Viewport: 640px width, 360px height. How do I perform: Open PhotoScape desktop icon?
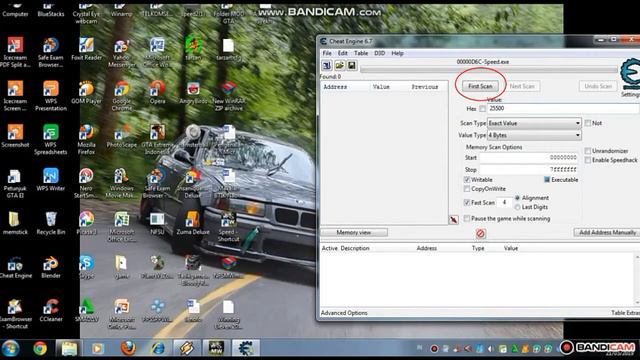pyautogui.click(x=122, y=137)
